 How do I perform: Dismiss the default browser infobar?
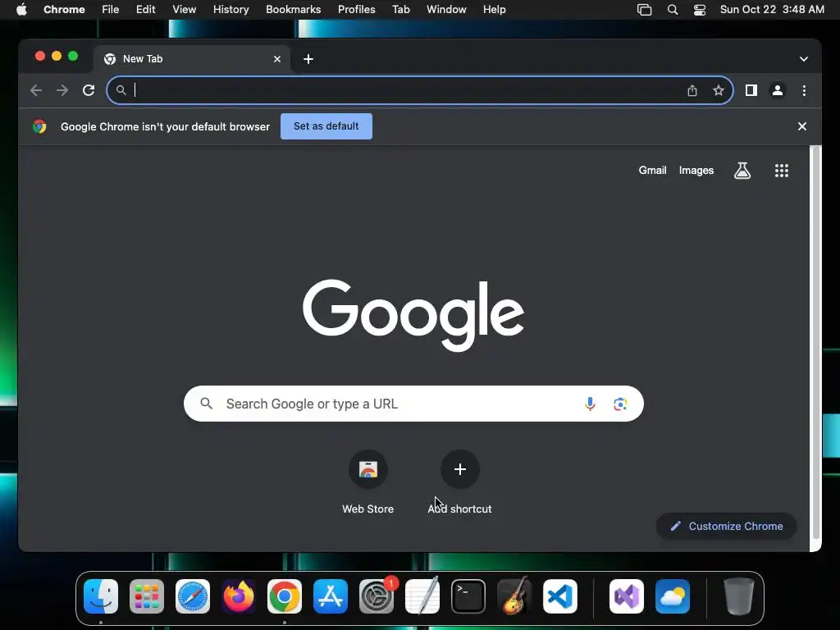tap(802, 126)
